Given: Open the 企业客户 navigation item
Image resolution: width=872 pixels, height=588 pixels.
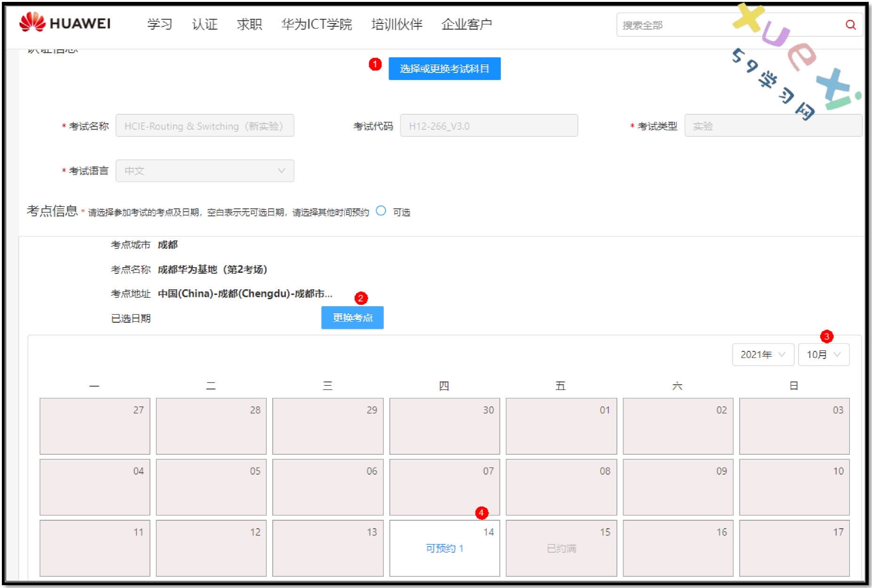Looking at the screenshot, I should click(x=466, y=24).
